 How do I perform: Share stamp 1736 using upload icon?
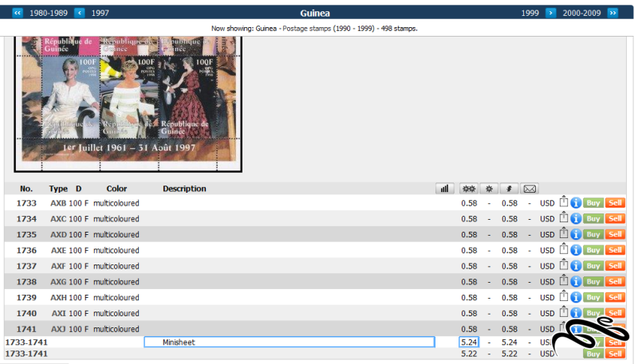tap(564, 249)
